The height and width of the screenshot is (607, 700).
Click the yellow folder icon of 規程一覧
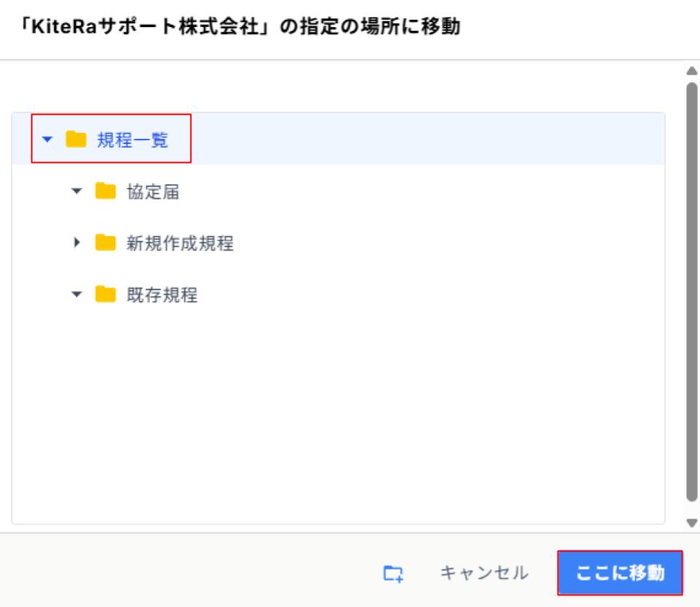76,139
